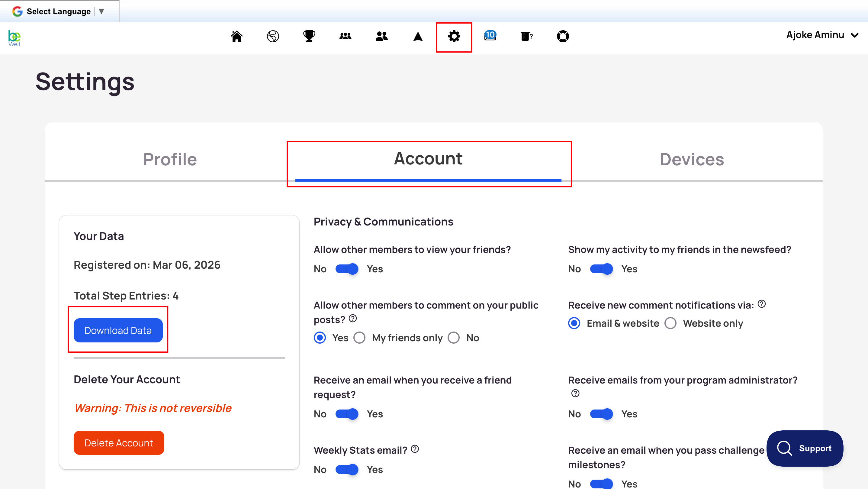Image resolution: width=868 pixels, height=489 pixels.
Task: Toggle friend request email notification
Action: (347, 414)
